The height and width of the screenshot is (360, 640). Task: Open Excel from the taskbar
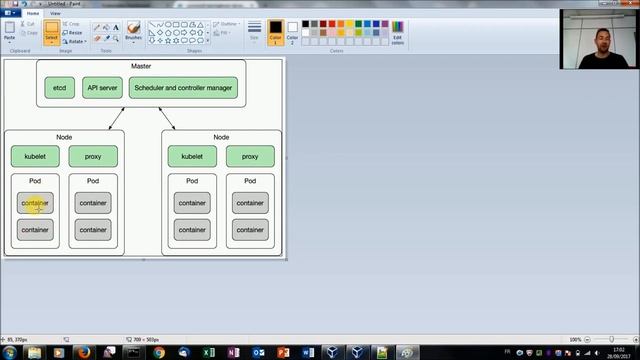(x=209, y=352)
